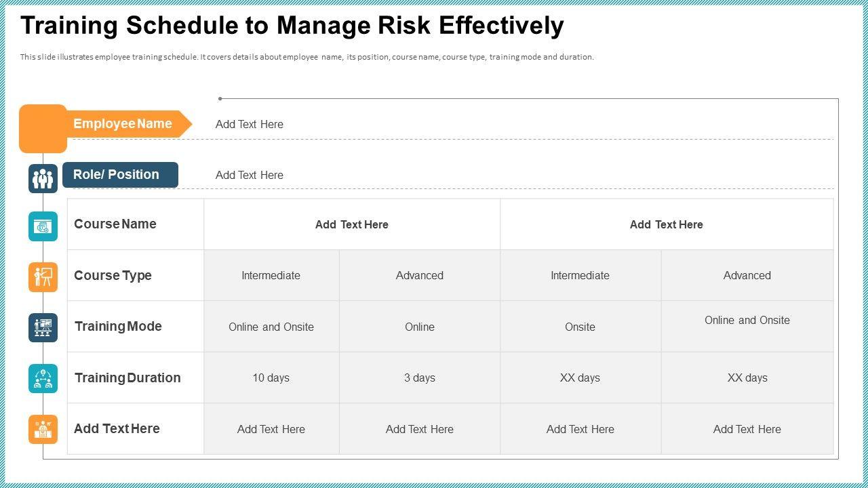
Task: Select the 3 days duration cell
Action: (420, 378)
